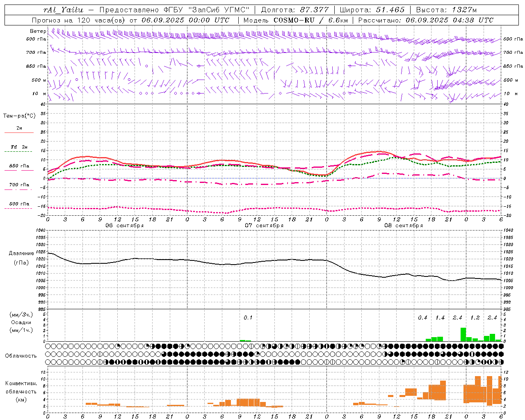This screenshot has height=420, width=525.
Task: Click the Модель COSMO-RU / 6.6км label
Action: [x=296, y=20]
